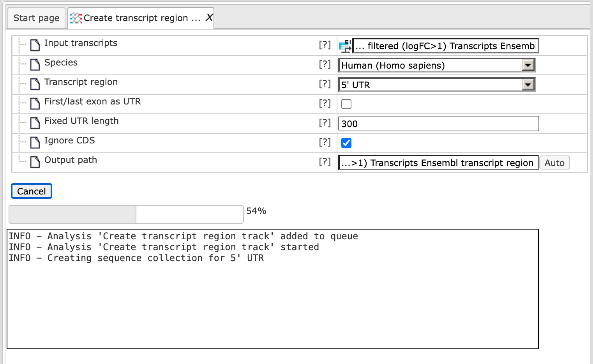Image resolution: width=593 pixels, height=364 pixels.
Task: Click the Output path field
Action: 439,163
